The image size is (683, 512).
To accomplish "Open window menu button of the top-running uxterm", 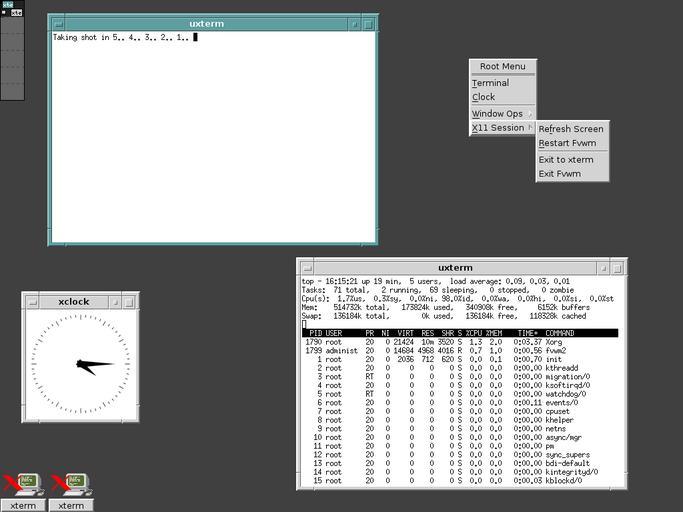I will coord(306,268).
